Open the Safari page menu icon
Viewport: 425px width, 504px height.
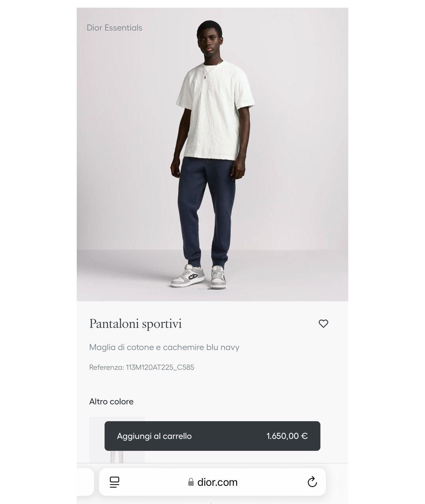coord(115,482)
